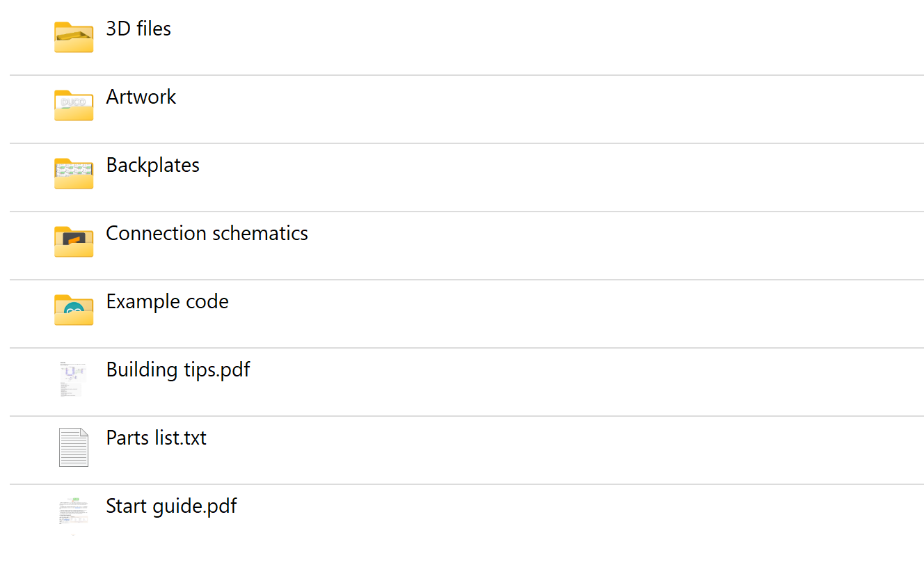
Task: Open "Example code" by its name
Action: coord(168,302)
